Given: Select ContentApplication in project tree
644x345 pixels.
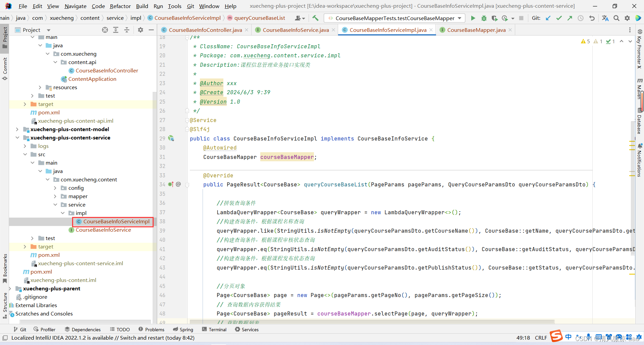Looking at the screenshot, I should click(x=92, y=79).
